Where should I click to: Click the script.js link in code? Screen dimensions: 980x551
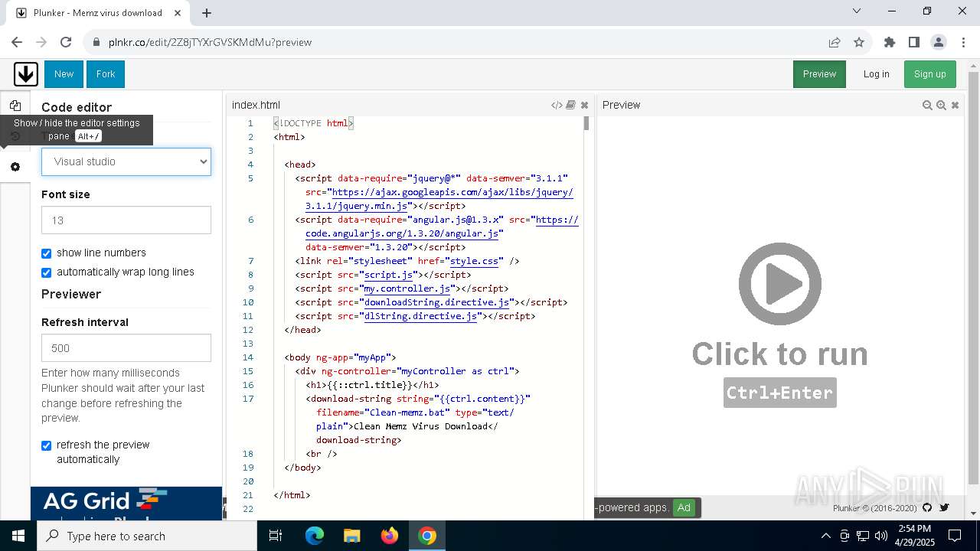tap(389, 275)
